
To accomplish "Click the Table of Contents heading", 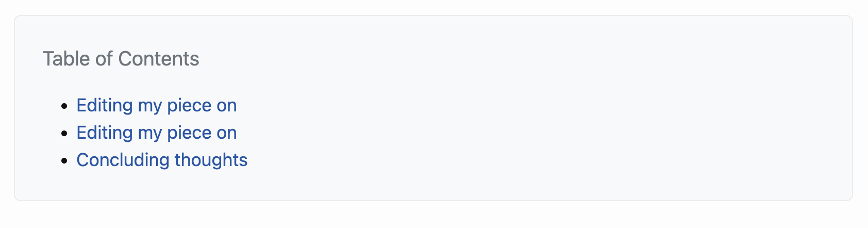I will point(121,59).
